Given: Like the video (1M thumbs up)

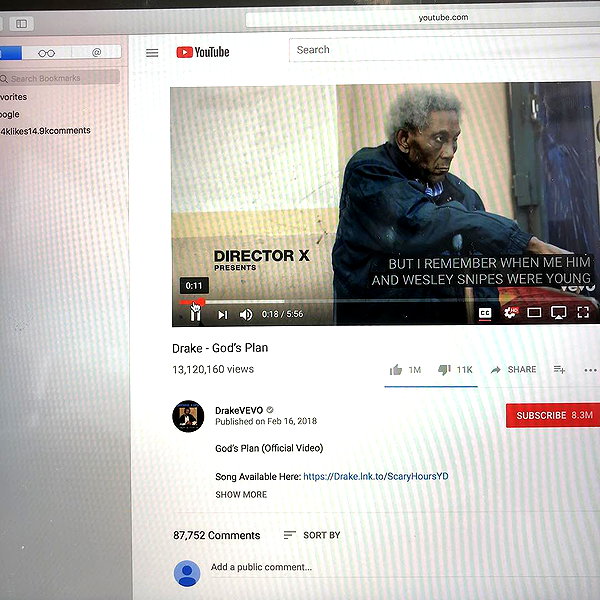Looking at the screenshot, I should point(405,370).
